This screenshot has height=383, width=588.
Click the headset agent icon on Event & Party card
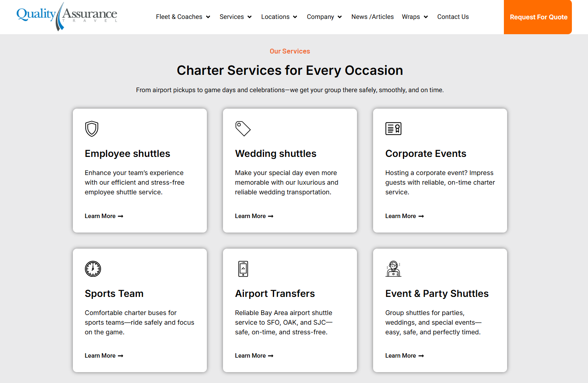point(393,269)
